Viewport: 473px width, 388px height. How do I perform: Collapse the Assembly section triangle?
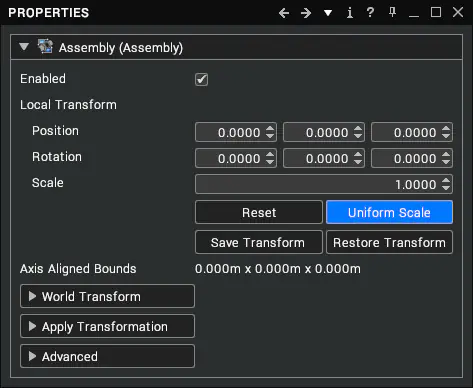pos(24,47)
